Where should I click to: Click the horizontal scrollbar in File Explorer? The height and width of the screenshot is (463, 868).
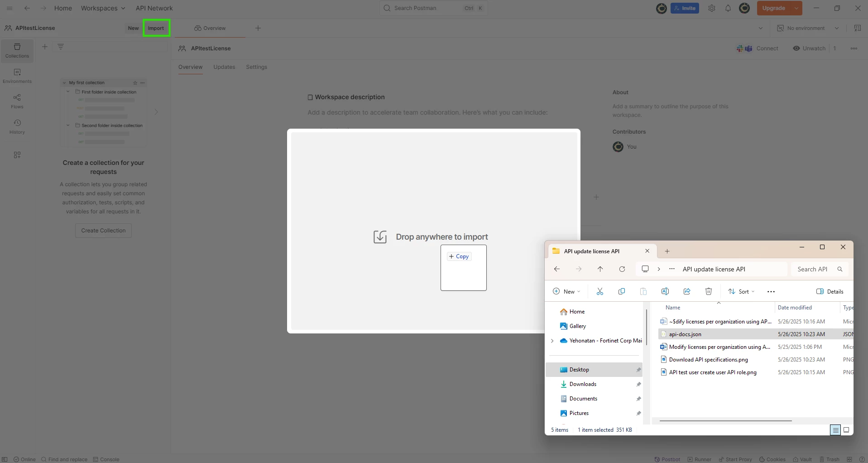coord(725,421)
